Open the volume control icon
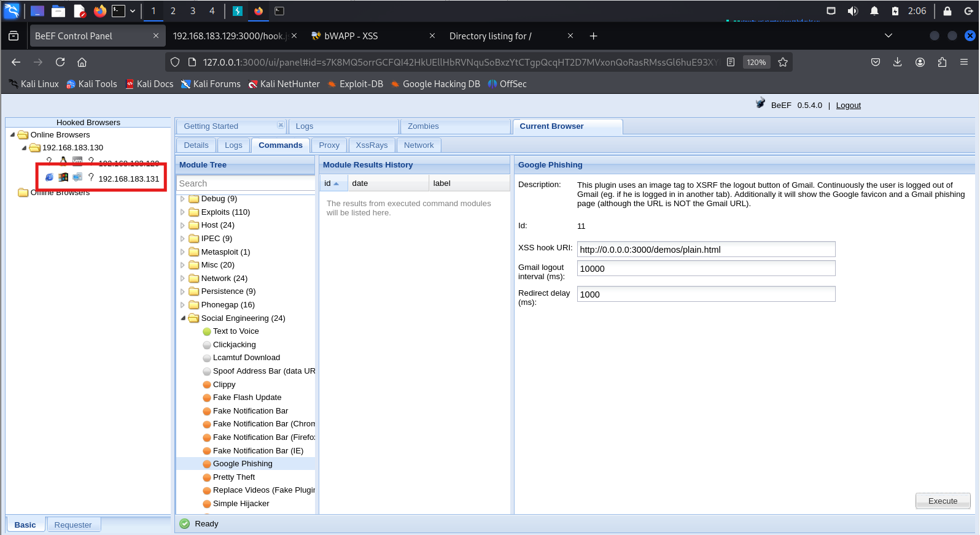Viewport: 980px width, 535px height. click(853, 11)
